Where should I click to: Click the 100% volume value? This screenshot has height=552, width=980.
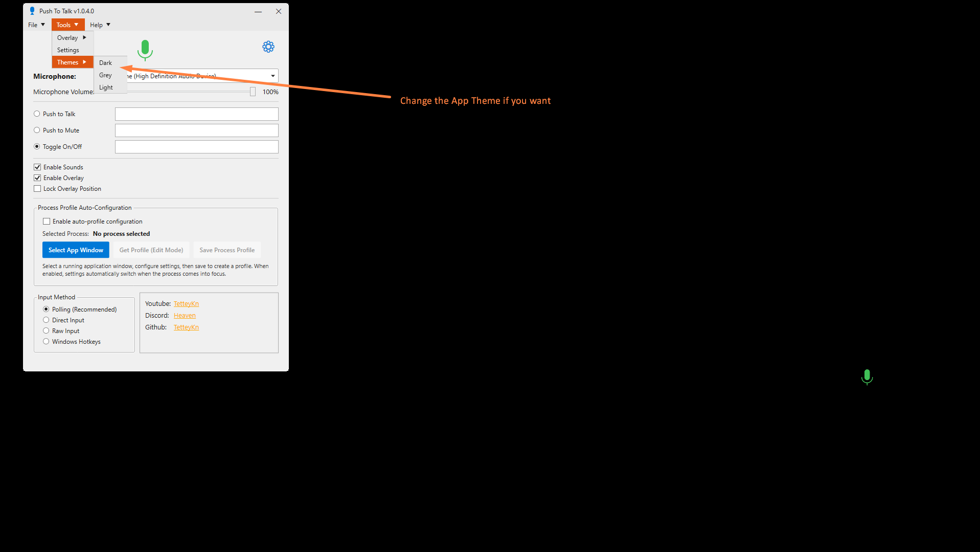(x=270, y=92)
